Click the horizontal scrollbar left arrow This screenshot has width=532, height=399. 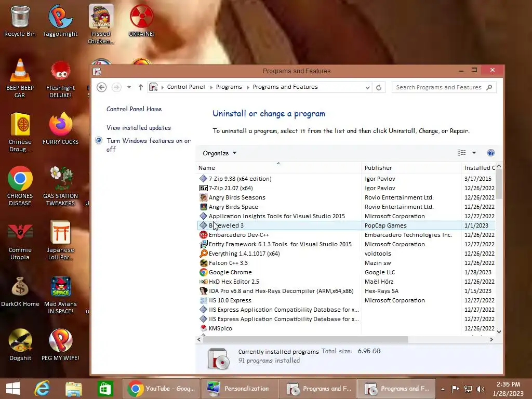click(199, 339)
